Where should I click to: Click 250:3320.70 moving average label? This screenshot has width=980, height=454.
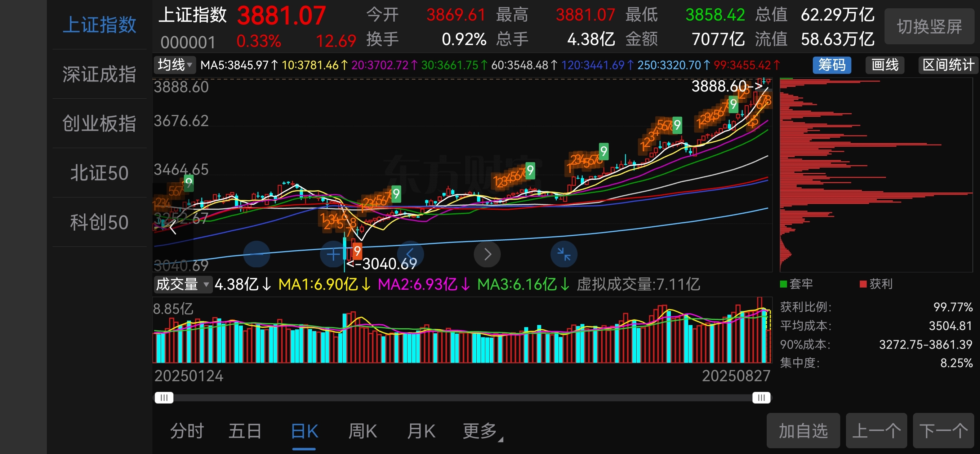coord(674,65)
